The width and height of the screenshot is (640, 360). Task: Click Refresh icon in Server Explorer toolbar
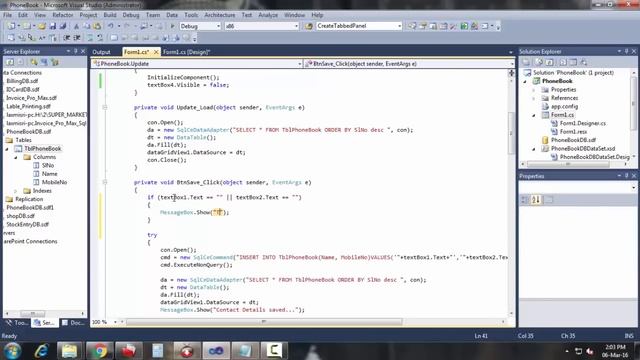(x=10, y=62)
